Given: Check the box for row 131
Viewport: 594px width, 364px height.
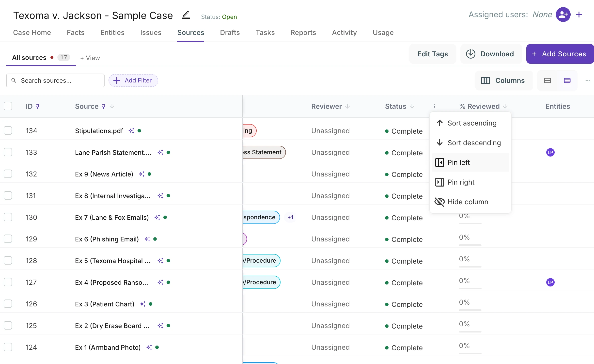Looking at the screenshot, I should (8, 195).
